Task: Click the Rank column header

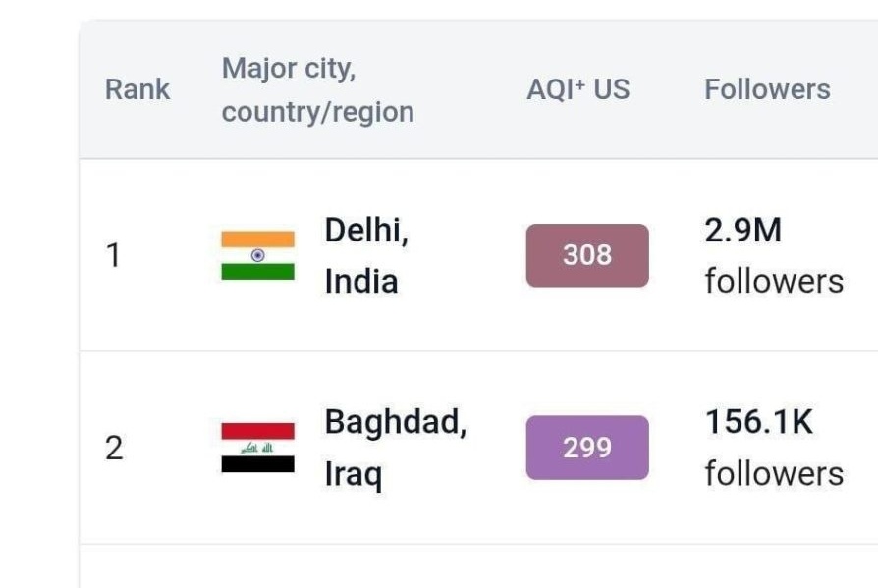Action: (137, 89)
